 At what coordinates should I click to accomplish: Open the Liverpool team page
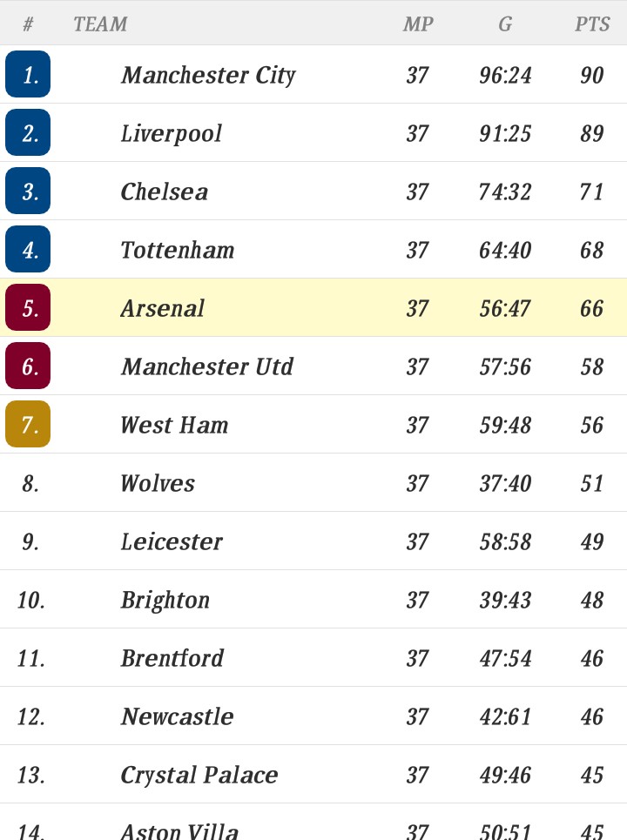pos(171,134)
